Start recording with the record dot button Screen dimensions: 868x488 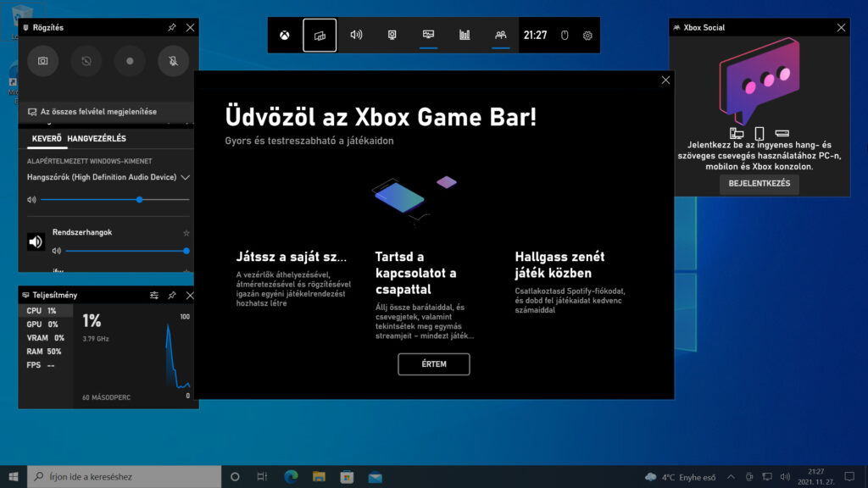130,61
